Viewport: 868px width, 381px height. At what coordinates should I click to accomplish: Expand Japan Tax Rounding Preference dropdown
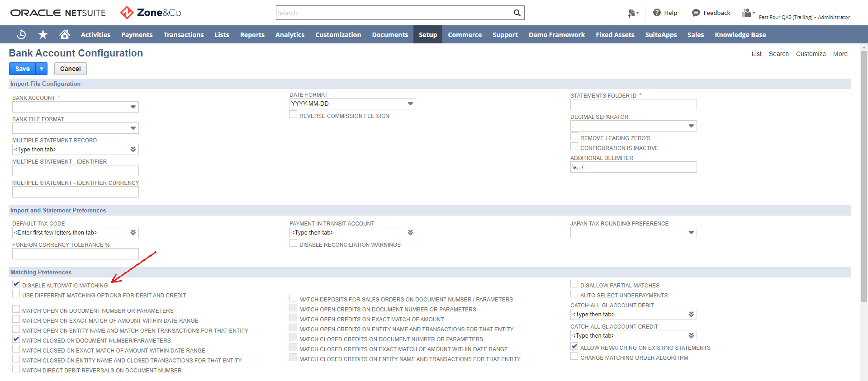[691, 233]
